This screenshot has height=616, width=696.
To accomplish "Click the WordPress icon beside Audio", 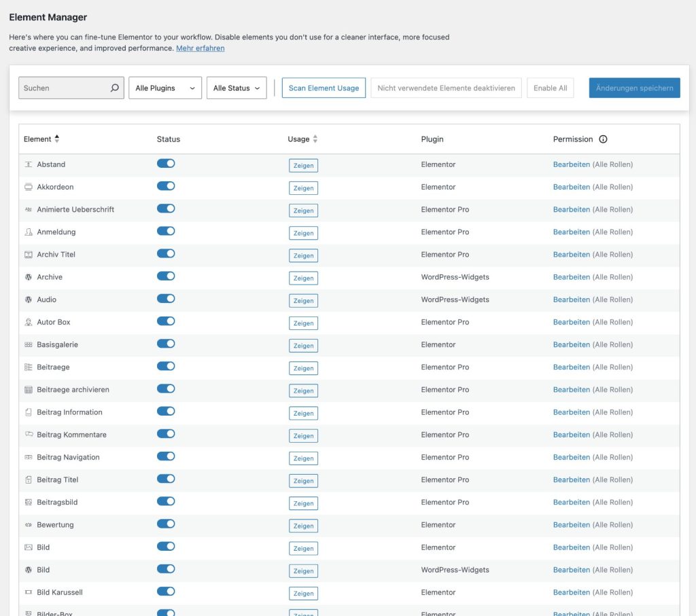I will (x=29, y=300).
